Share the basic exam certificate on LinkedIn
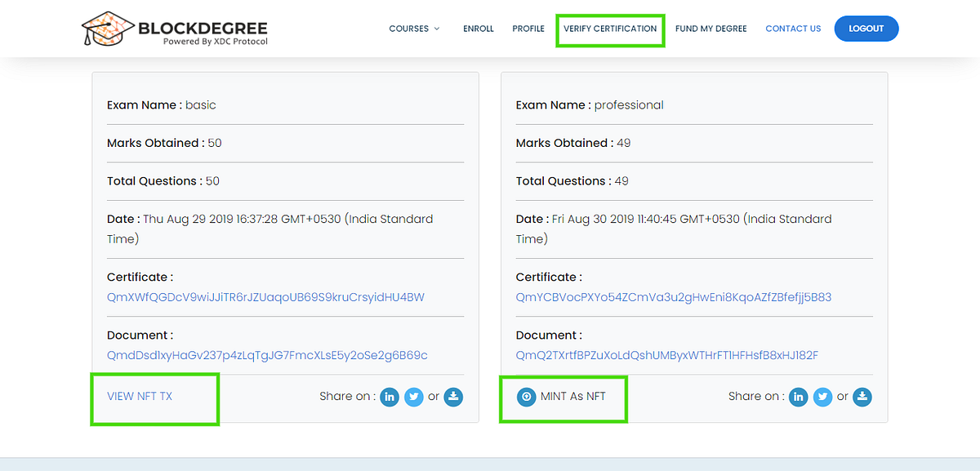Viewport: 980px width, 471px height. pos(390,397)
